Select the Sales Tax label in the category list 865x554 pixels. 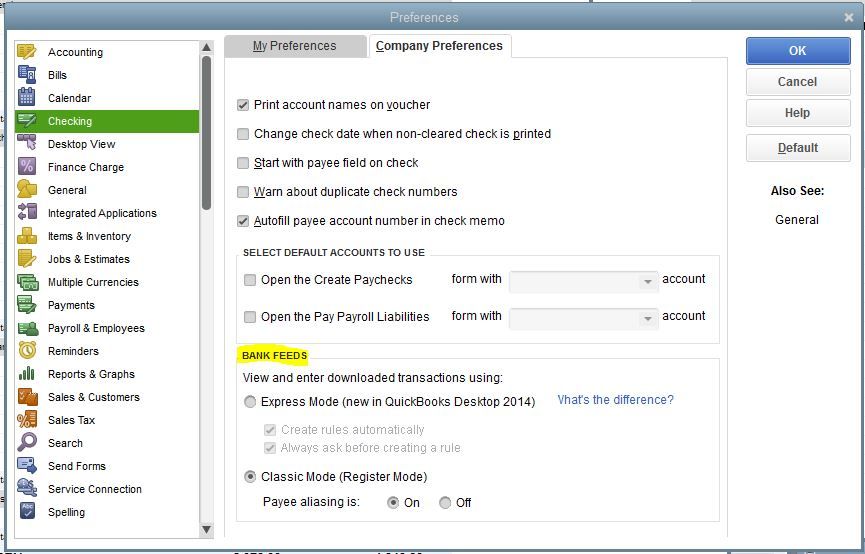coord(71,420)
